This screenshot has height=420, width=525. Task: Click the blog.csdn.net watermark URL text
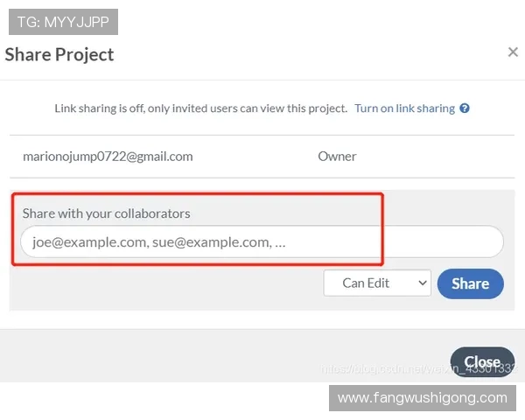[418, 368]
